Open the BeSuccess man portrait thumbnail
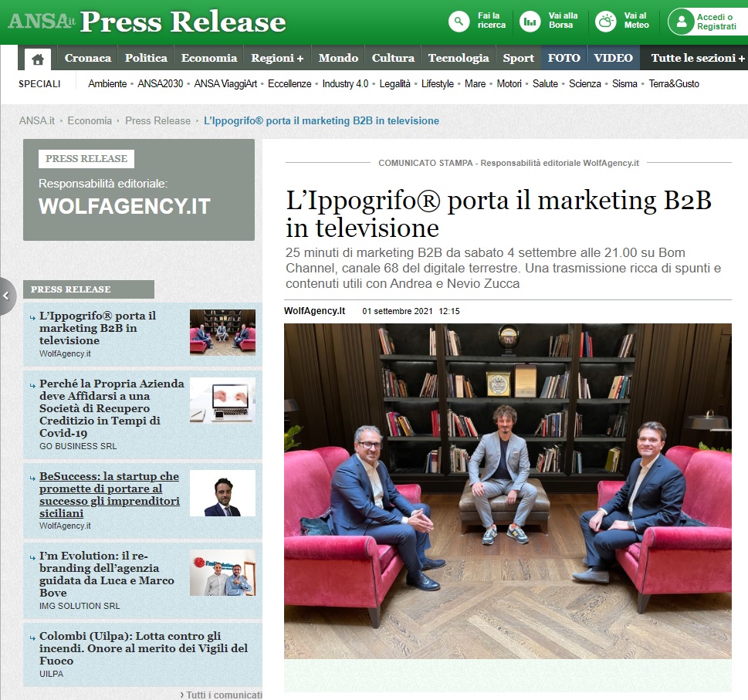This screenshot has height=700, width=748. 222,493
